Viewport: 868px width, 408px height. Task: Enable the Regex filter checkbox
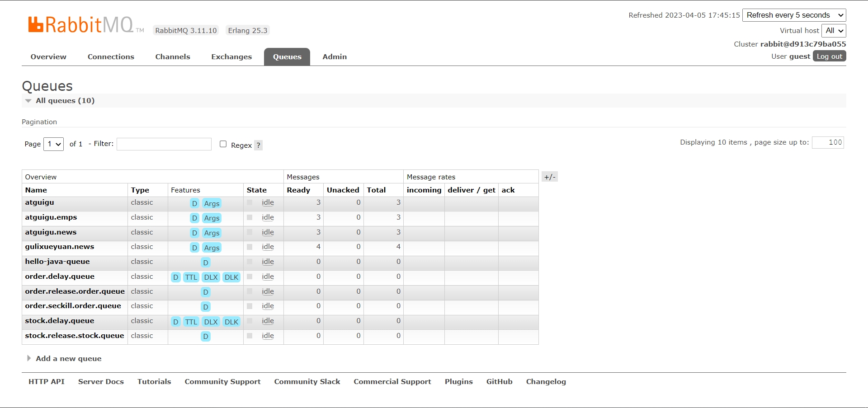223,144
